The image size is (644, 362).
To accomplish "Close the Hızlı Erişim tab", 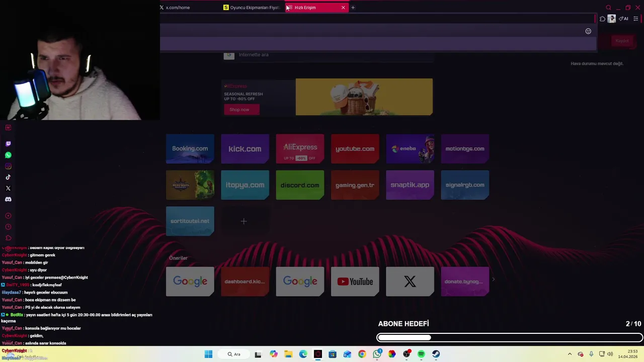I will [x=343, y=8].
